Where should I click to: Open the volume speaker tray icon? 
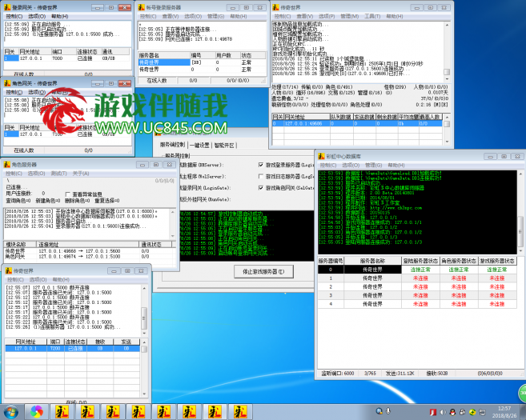[443, 412]
